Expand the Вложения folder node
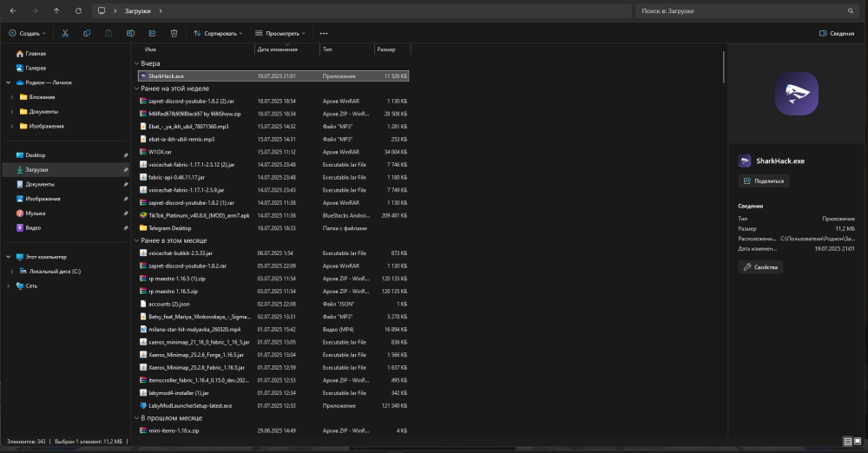This screenshot has width=868, height=453. (x=12, y=97)
